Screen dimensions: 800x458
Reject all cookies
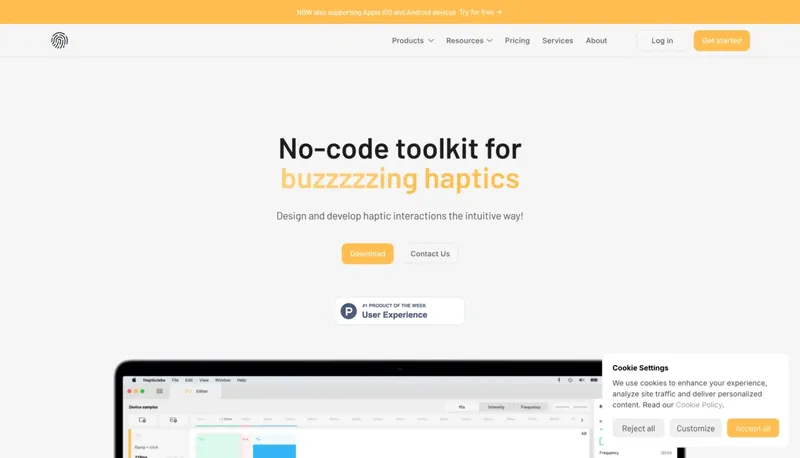[x=638, y=428]
